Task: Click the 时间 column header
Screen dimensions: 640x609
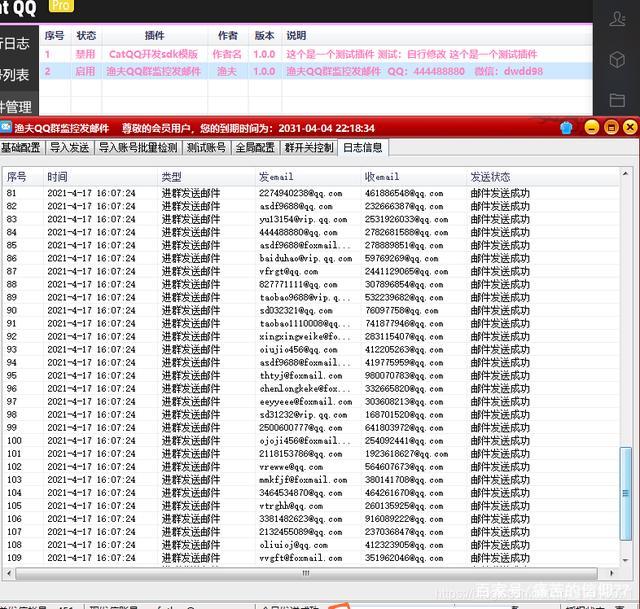Action: (x=58, y=176)
